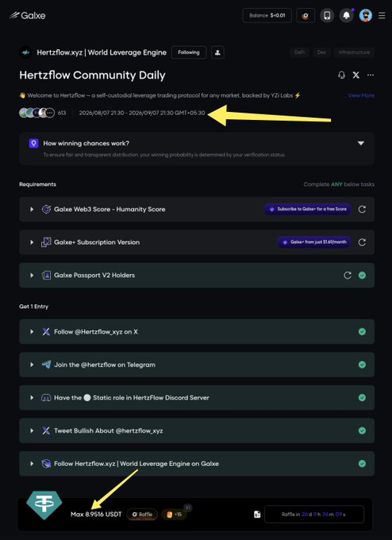Click the Follow @Hertzflow_xyz green checkmark
This screenshot has height=540, width=392.
362,332
